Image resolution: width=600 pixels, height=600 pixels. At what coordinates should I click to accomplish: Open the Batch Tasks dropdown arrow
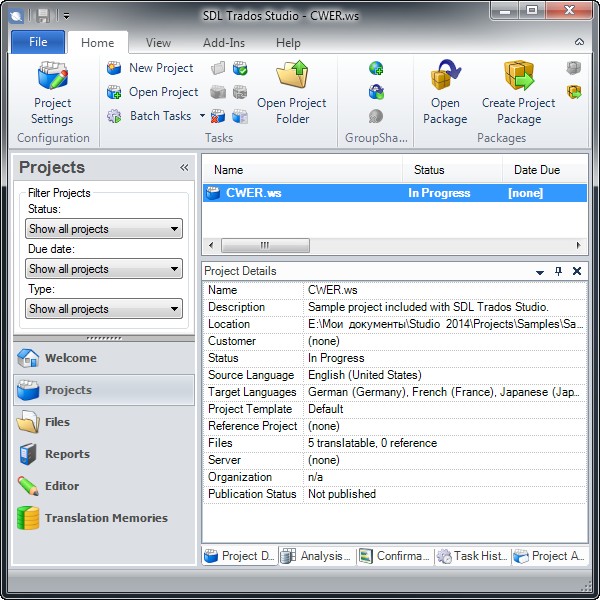pyautogui.click(x=202, y=116)
